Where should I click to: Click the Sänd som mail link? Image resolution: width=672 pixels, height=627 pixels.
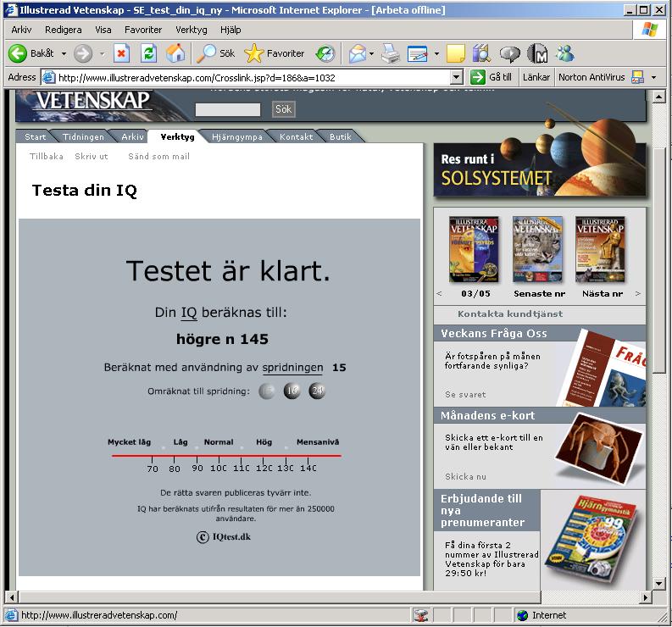pos(159,157)
